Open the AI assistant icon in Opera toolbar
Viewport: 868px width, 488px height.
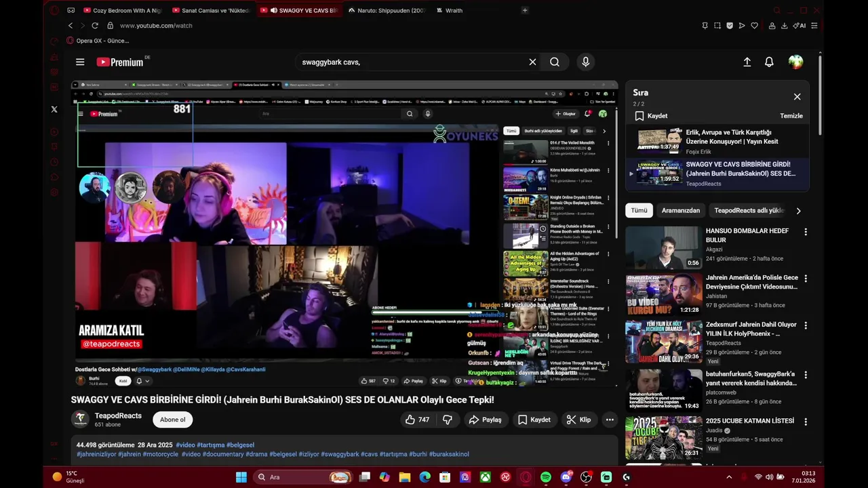tap(800, 26)
